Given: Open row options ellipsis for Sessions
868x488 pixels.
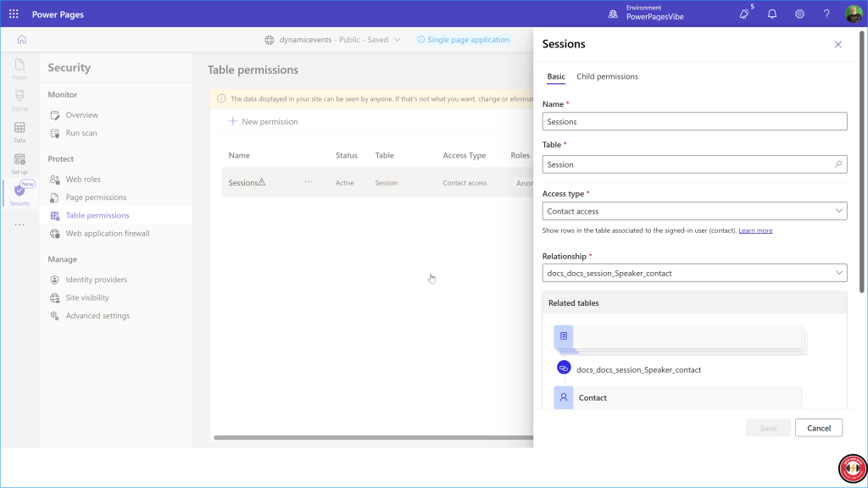Looking at the screenshot, I should (x=309, y=182).
